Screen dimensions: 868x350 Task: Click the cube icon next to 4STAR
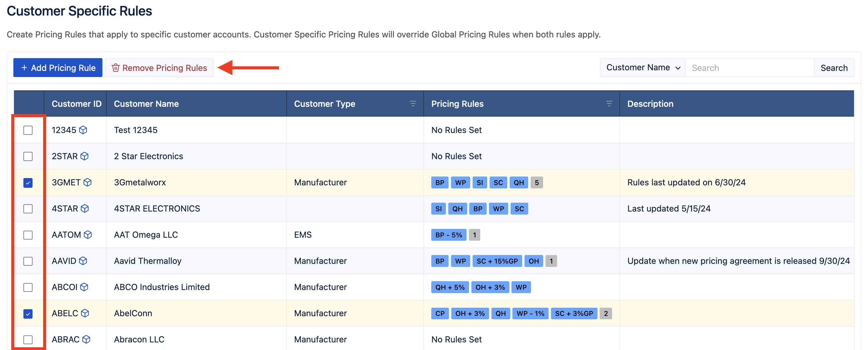pos(85,208)
